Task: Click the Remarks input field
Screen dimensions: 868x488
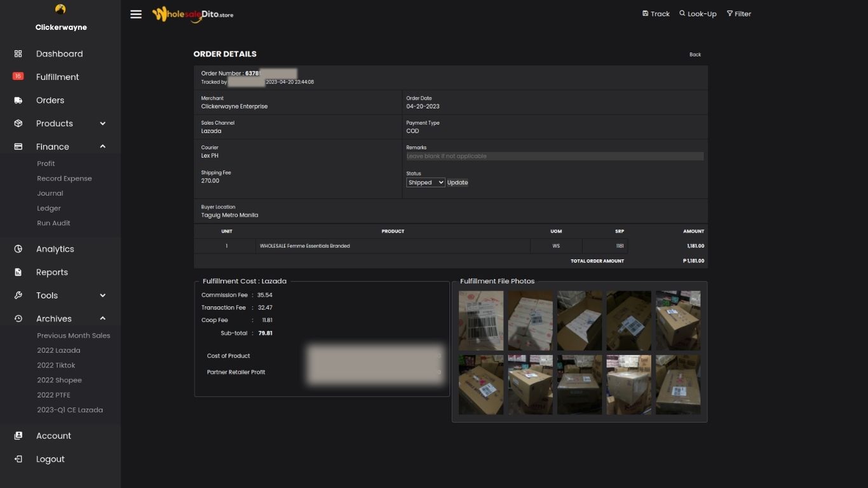Action: tap(555, 156)
